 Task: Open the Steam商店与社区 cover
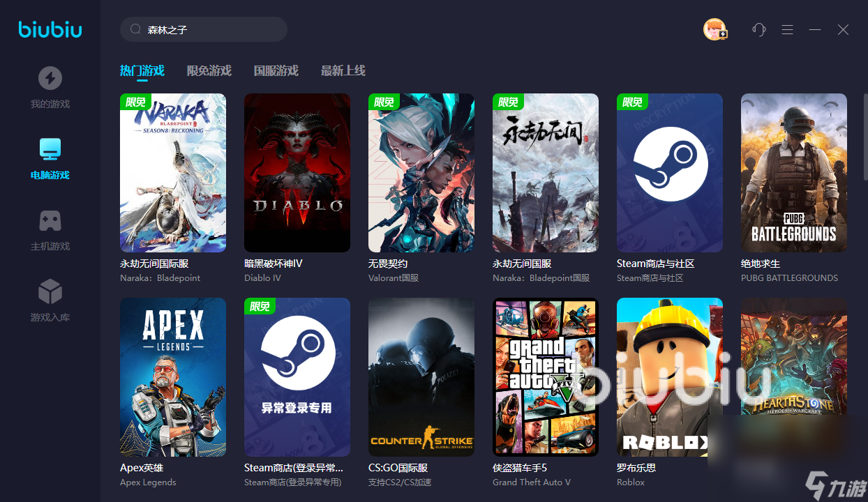(670, 173)
